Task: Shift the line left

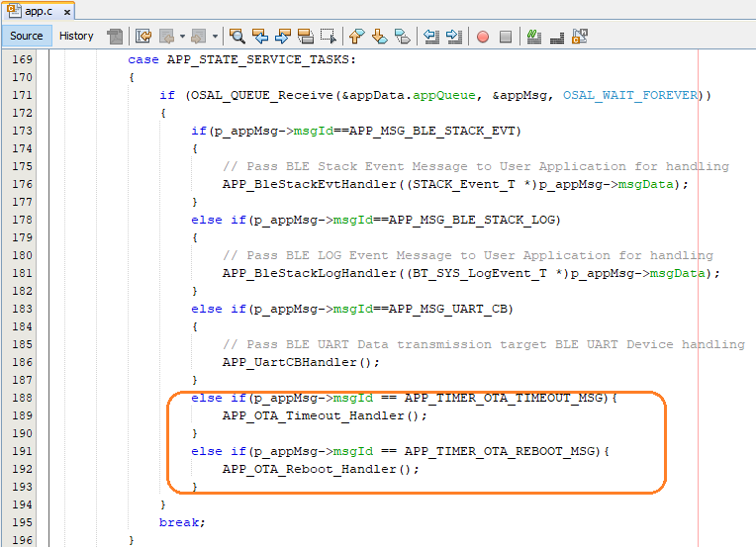Action: pos(431,37)
